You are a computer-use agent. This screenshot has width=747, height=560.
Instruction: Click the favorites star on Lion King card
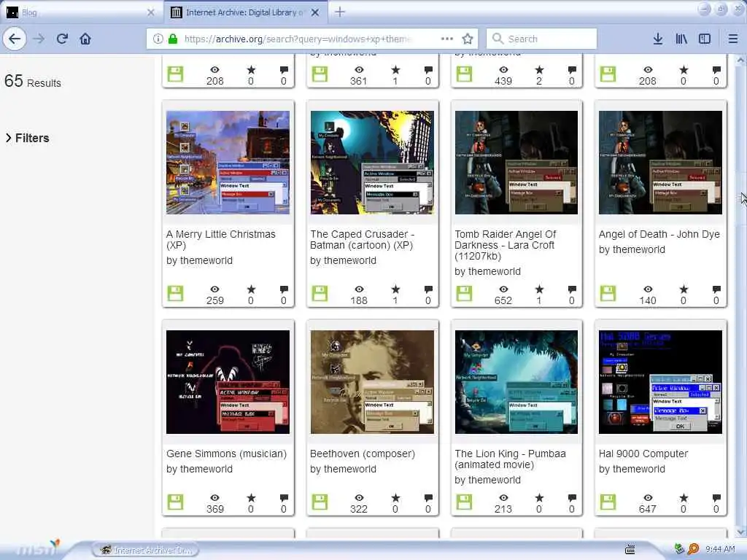coord(539,497)
